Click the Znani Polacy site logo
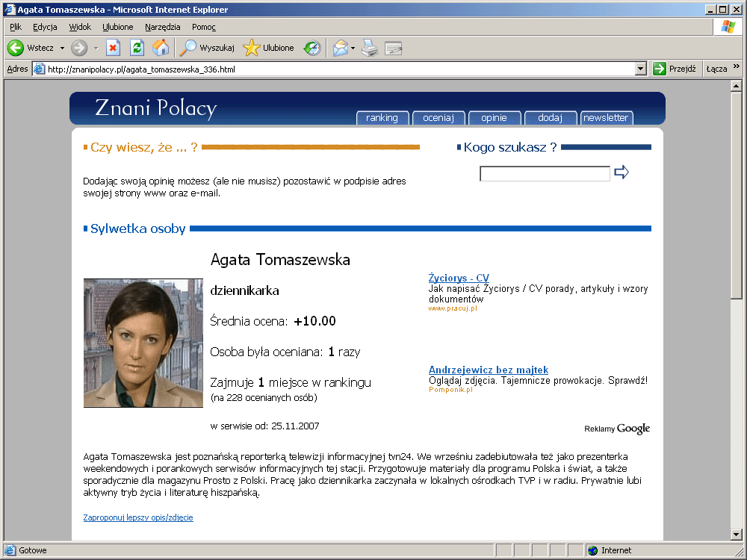Viewport: 747px width, 560px height. (x=156, y=108)
